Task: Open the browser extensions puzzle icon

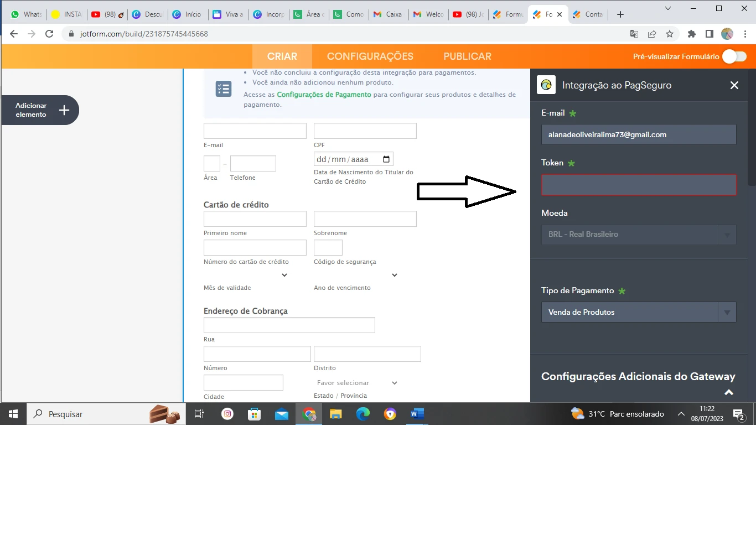Action: coord(691,34)
